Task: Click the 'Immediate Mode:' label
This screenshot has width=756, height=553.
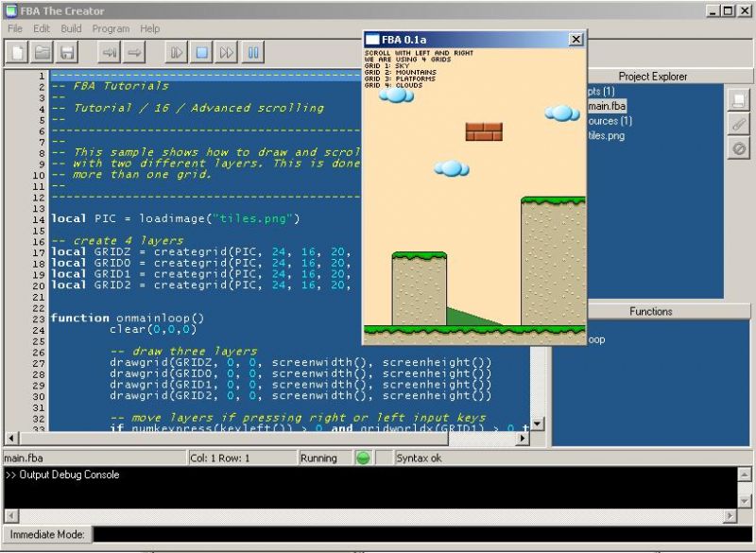Action: tap(47, 534)
